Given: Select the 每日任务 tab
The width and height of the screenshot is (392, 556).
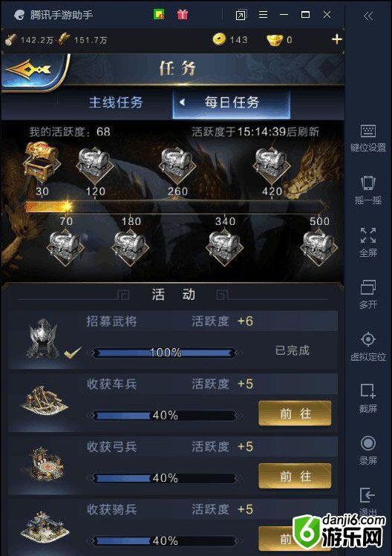Looking at the screenshot, I should (232, 102).
